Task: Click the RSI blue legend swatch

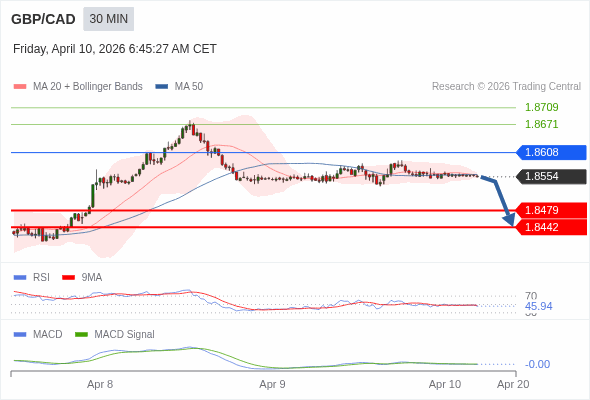Action: (x=20, y=278)
